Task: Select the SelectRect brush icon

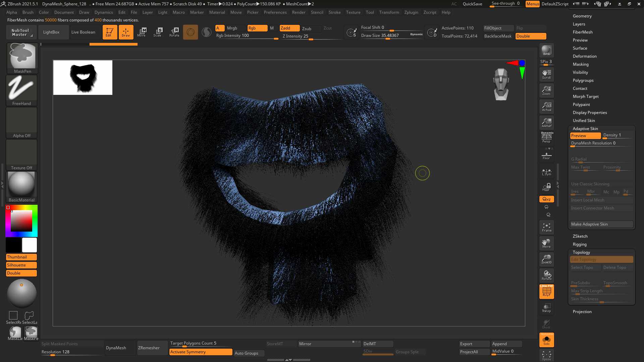Action: [13, 317]
